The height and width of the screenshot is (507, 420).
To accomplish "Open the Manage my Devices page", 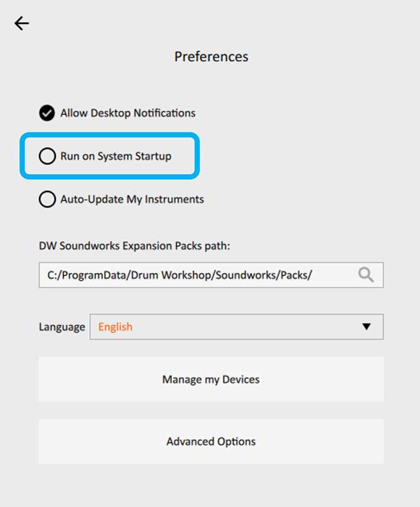I will (212, 379).
